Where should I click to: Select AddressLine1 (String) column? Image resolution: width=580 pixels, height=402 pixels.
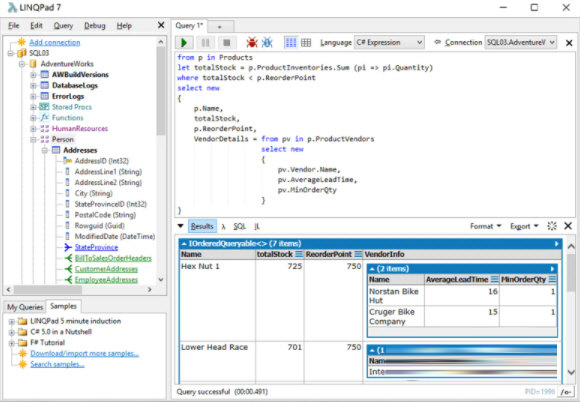coord(108,172)
